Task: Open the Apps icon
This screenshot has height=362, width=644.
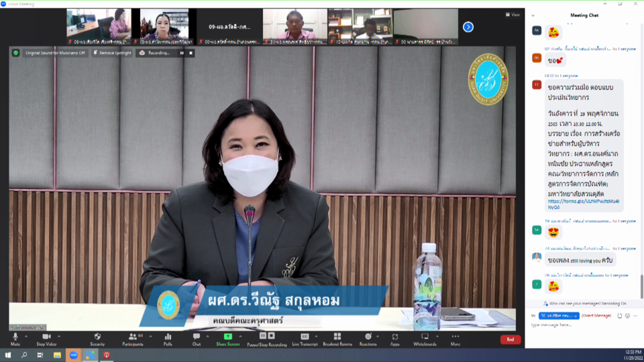Action: pos(394,339)
